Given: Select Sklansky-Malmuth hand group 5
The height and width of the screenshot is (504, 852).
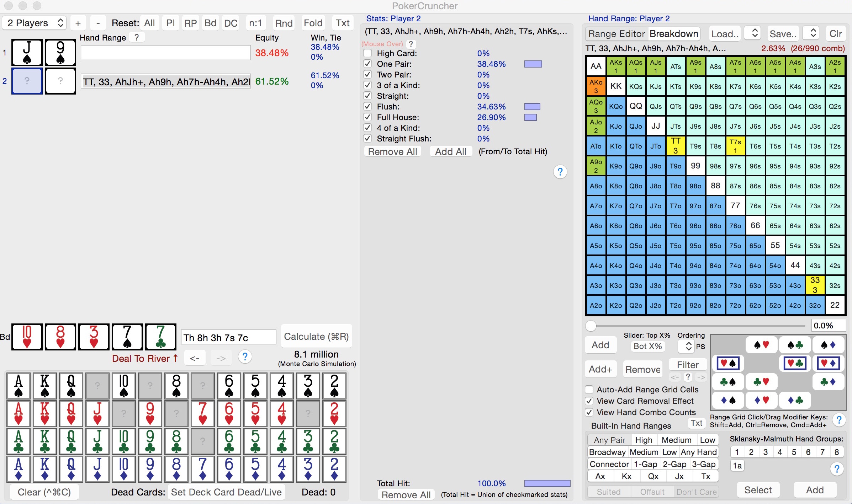Looking at the screenshot, I should [794, 452].
